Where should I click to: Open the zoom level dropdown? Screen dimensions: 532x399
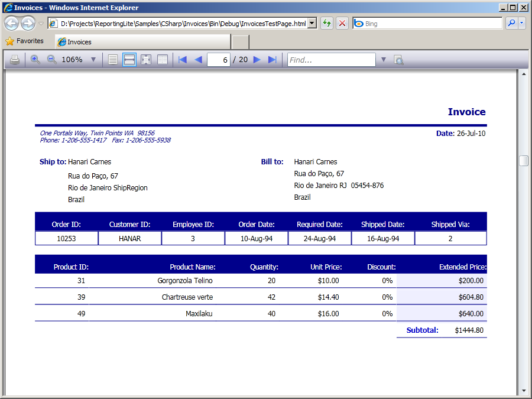pos(93,60)
